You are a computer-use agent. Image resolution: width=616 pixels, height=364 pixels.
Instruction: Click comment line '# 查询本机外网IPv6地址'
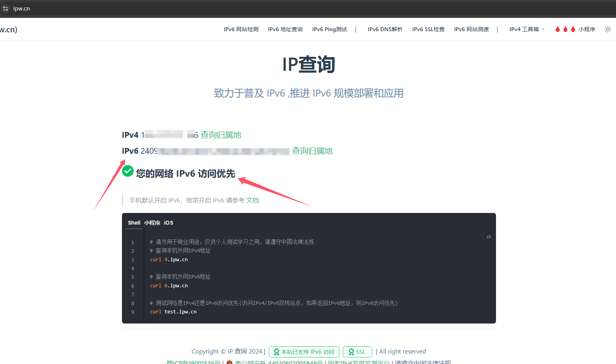click(180, 277)
